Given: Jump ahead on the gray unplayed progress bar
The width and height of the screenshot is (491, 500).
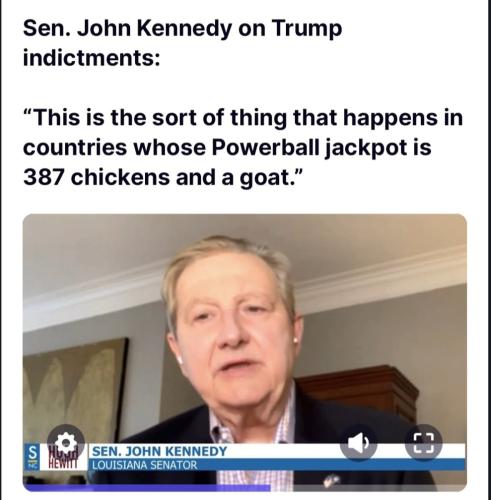Looking at the screenshot, I should 367,488.
